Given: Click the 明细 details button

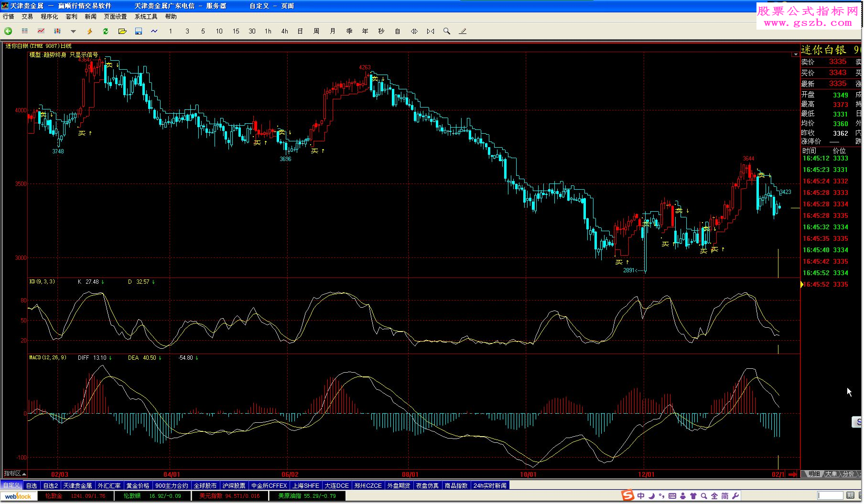Looking at the screenshot, I should click(x=814, y=474).
